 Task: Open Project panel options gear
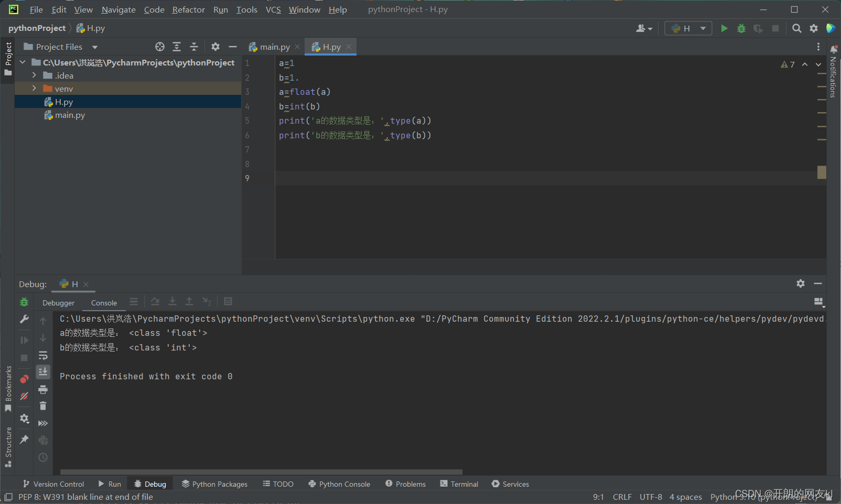[215, 47]
